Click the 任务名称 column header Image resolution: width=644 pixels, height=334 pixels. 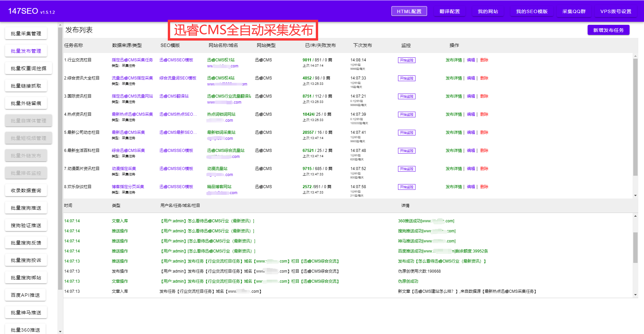73,45
